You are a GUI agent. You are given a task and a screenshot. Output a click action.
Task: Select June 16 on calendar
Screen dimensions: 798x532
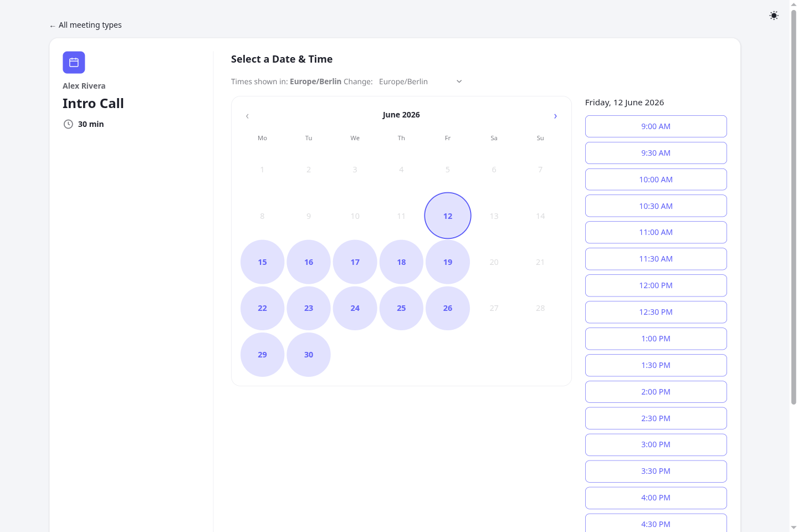[x=309, y=262]
